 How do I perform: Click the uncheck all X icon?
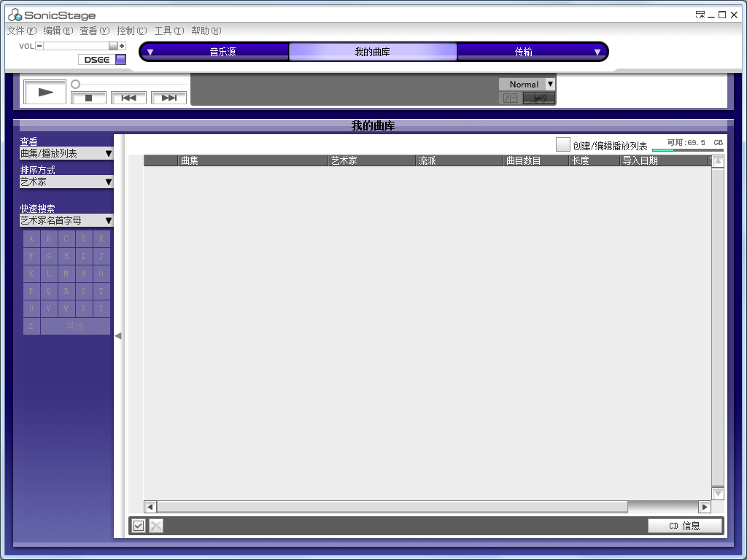[x=156, y=526]
